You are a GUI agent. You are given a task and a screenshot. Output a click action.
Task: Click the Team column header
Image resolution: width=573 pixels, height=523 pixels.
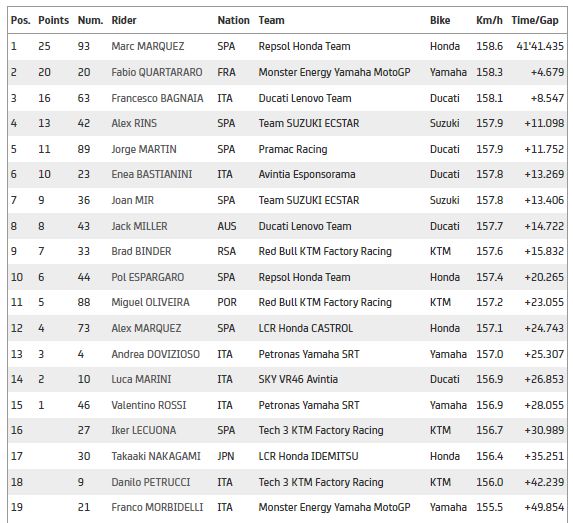tap(271, 20)
